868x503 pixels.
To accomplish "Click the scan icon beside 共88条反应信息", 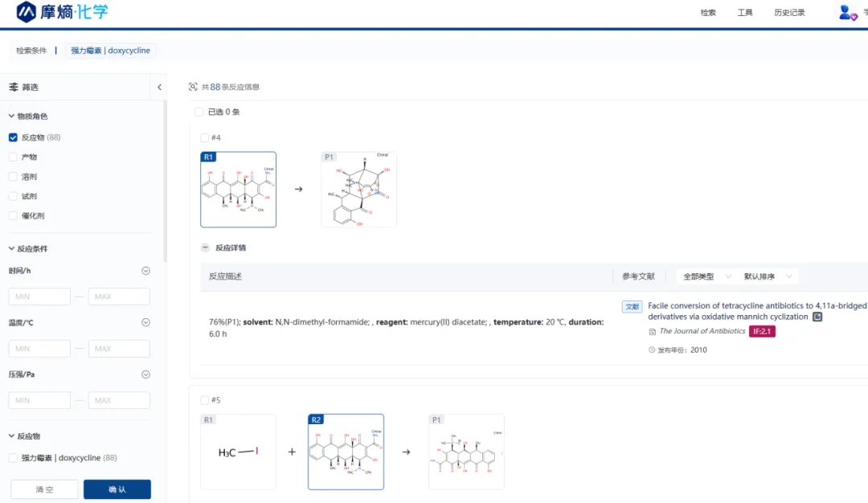I will coord(193,87).
